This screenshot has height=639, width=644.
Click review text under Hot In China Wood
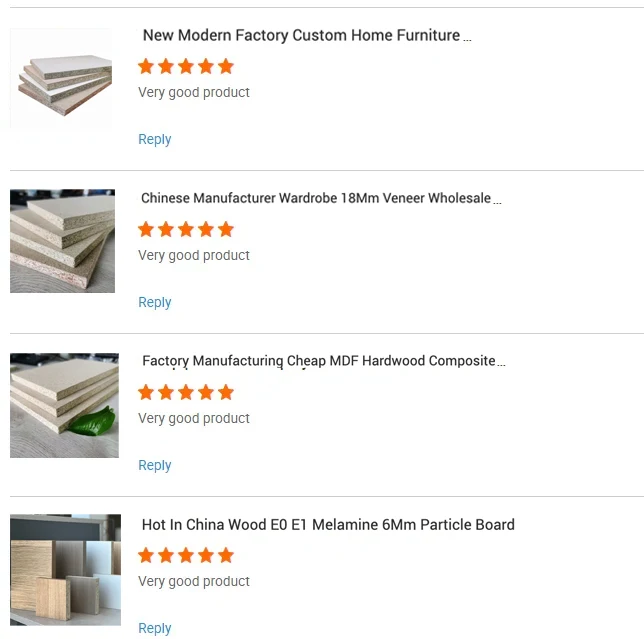pos(194,581)
